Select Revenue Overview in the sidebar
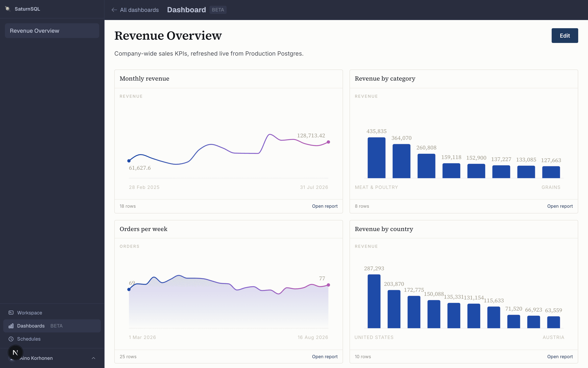588x368 pixels. click(x=52, y=31)
